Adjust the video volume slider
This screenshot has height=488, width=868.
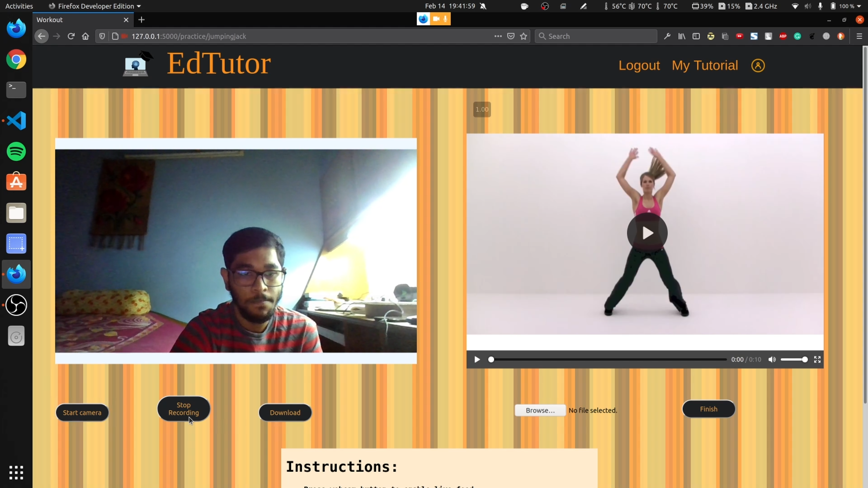coord(794,360)
